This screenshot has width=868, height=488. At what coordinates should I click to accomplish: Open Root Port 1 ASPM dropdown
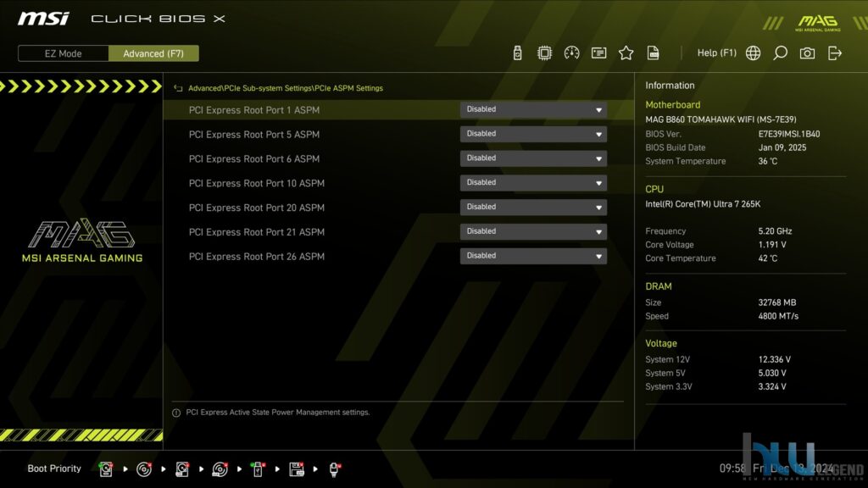point(533,109)
